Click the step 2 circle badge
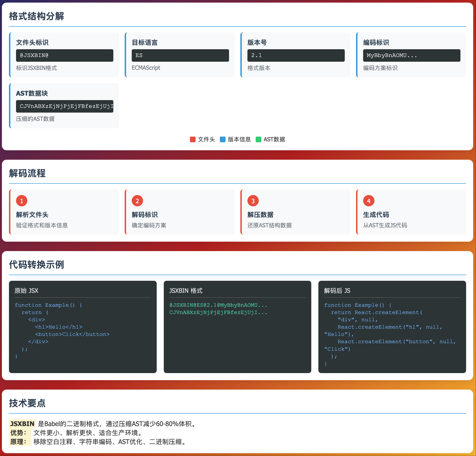Viewport: 476px width, 456px height. pyautogui.click(x=137, y=201)
